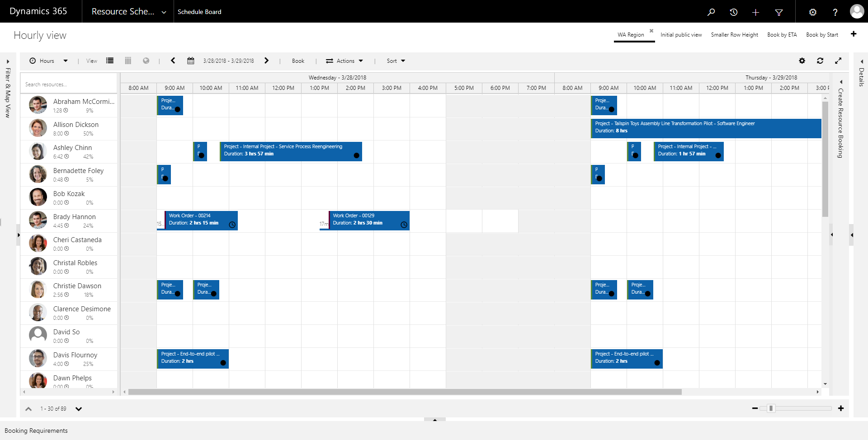The image size is (868, 440).
Task: Adjust the zoom slider handle
Action: point(771,408)
